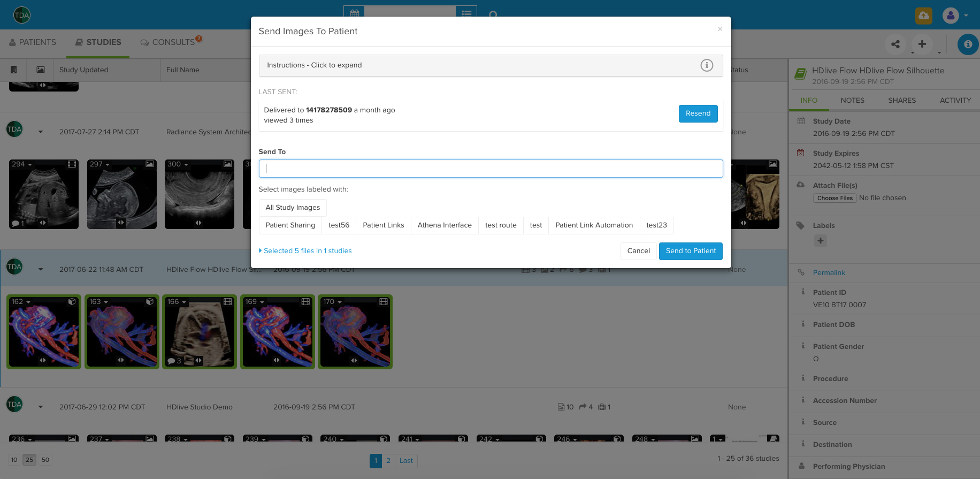Open the upload cloud icon in header

click(x=923, y=16)
